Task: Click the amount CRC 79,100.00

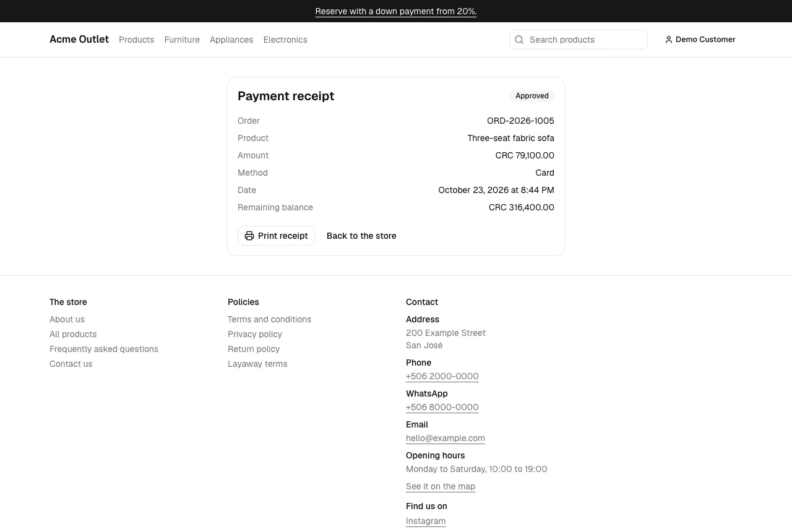Action: pos(525,155)
